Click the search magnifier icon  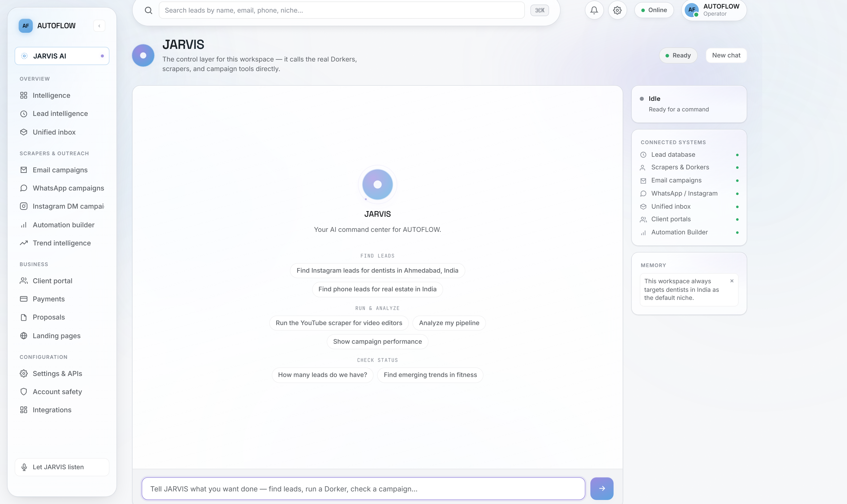pyautogui.click(x=148, y=10)
